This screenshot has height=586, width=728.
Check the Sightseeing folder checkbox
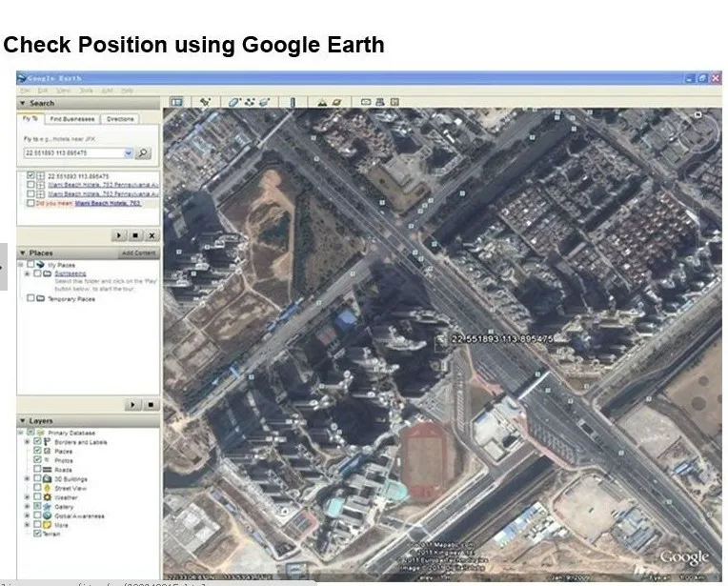pos(37,273)
